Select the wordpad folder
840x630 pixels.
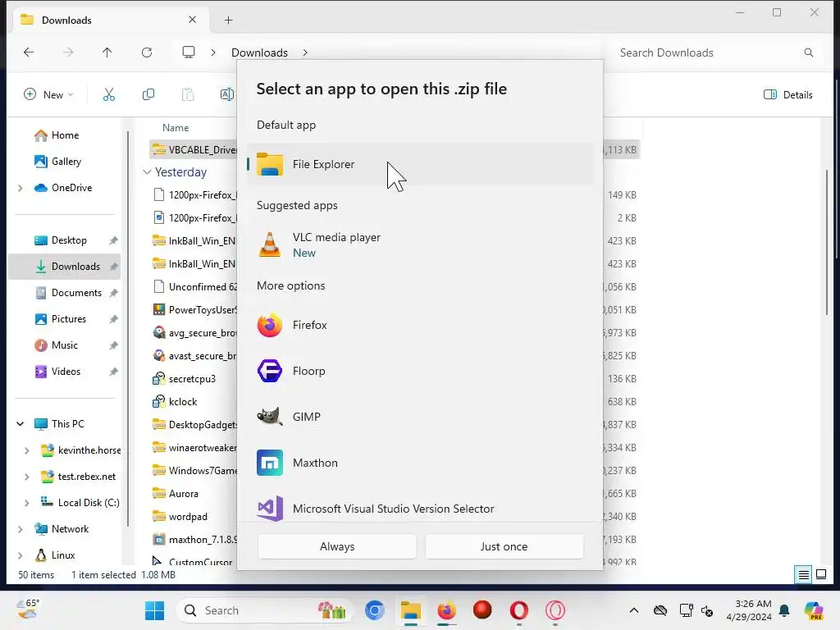tap(188, 517)
